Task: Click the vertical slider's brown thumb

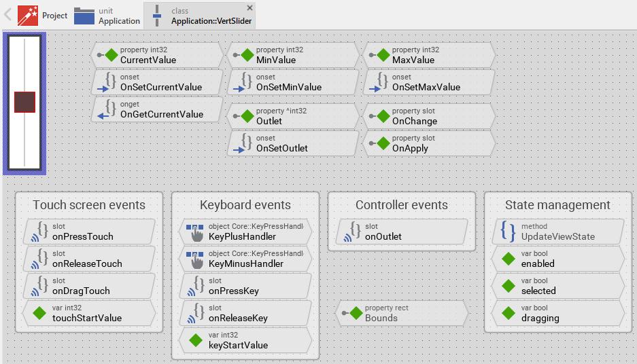Action: pos(24,102)
